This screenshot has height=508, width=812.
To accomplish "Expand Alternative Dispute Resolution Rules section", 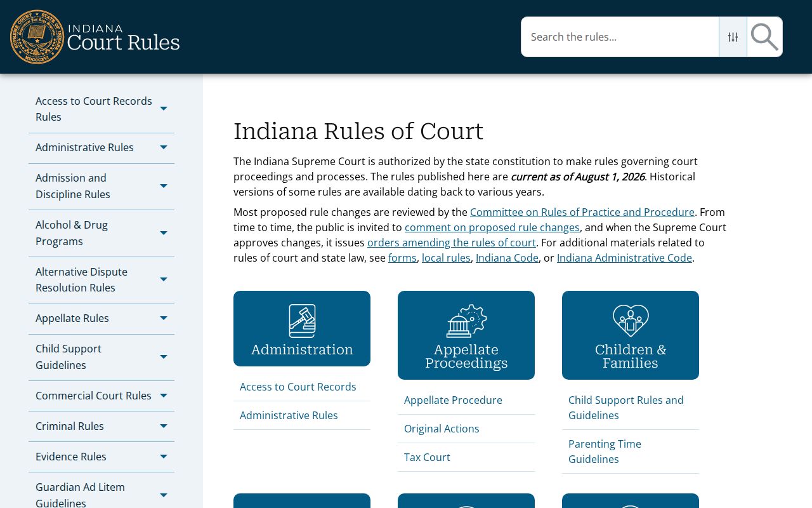I will click(x=164, y=279).
